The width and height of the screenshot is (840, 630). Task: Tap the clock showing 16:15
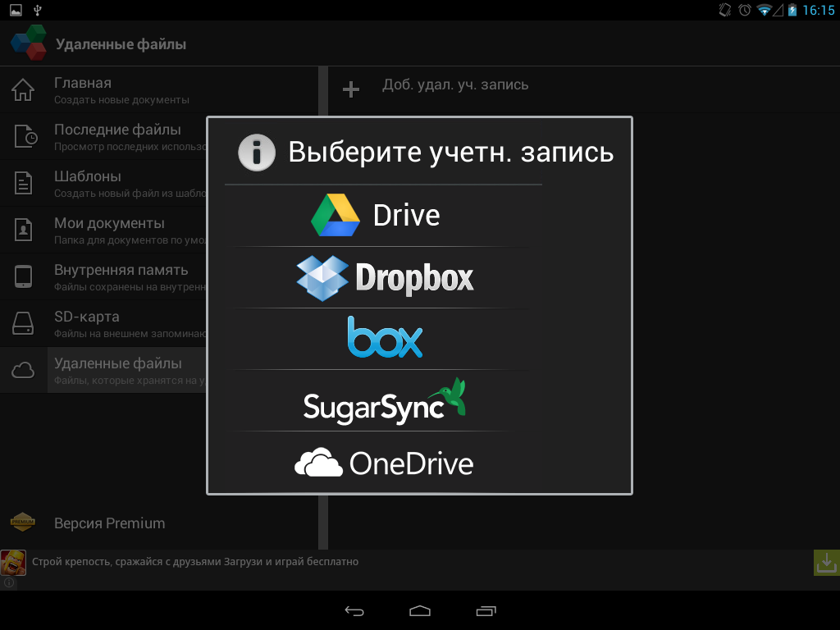click(818, 10)
